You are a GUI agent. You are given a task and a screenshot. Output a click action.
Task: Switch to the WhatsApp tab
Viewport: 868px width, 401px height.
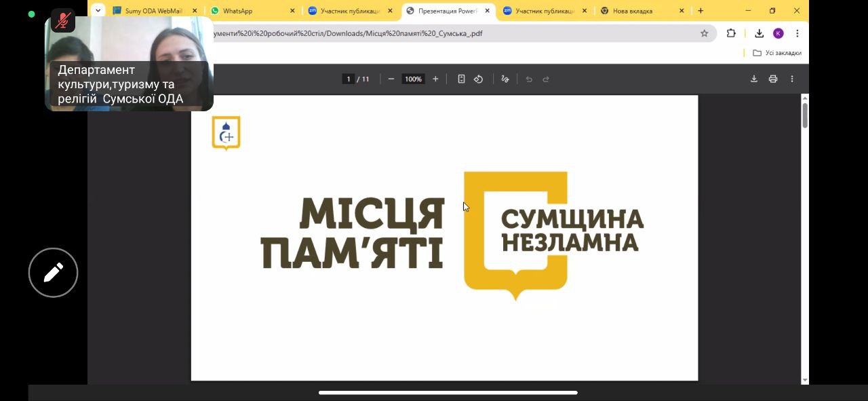click(x=253, y=11)
